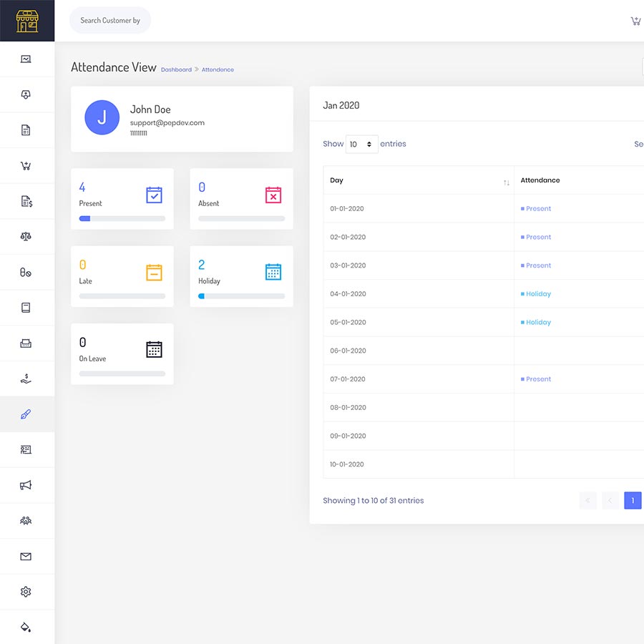Click the store logo icon
Image resolution: width=644 pixels, height=644 pixels.
(27, 21)
